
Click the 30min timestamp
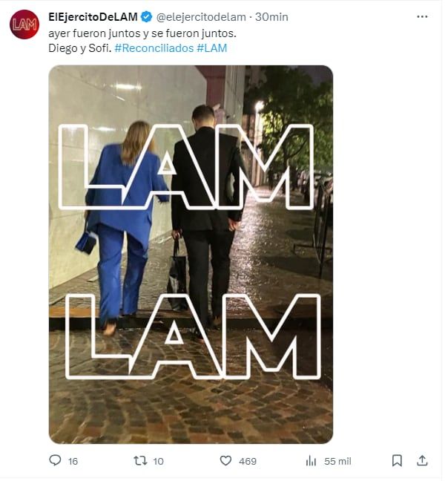coord(271,16)
